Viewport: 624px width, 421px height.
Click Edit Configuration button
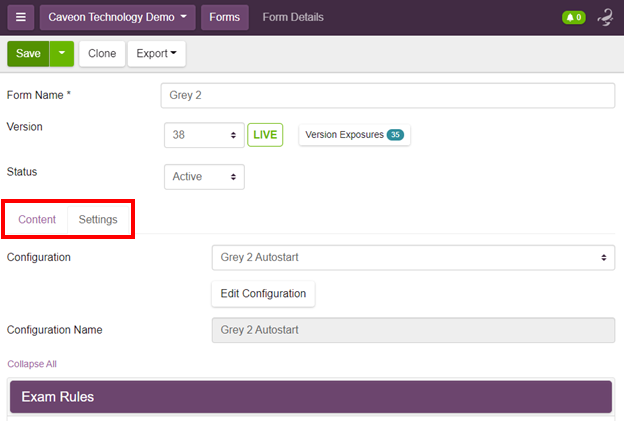coord(263,294)
